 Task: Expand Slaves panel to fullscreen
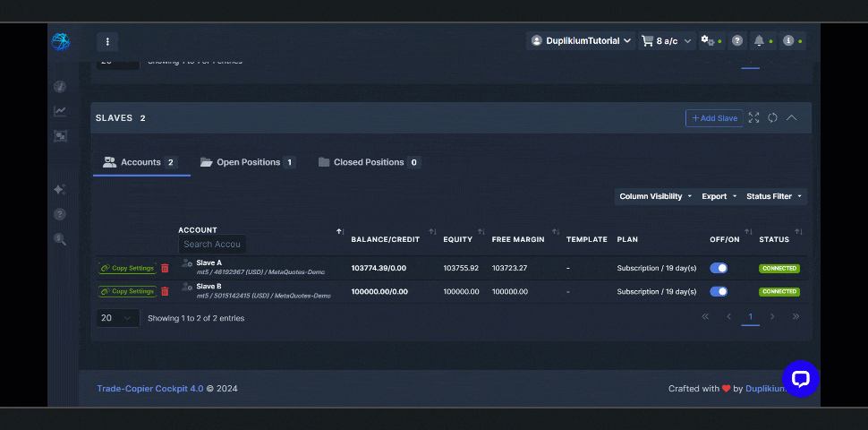tap(753, 118)
